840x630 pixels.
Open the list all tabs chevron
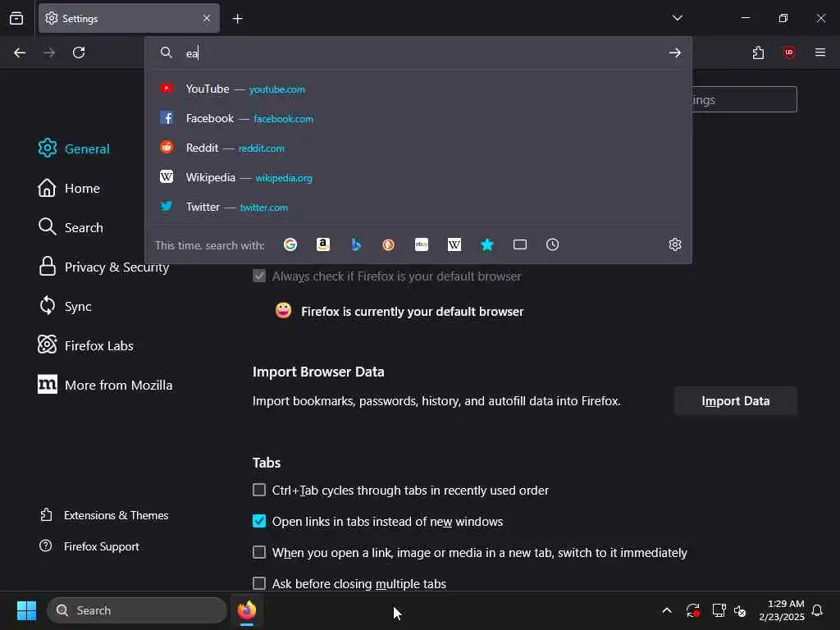click(678, 18)
